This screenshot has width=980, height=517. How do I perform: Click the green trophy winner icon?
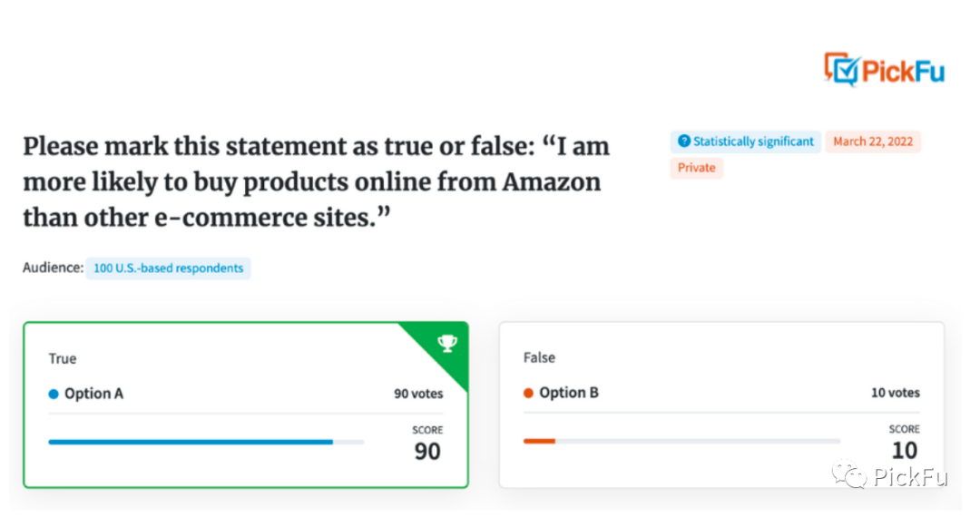446,344
